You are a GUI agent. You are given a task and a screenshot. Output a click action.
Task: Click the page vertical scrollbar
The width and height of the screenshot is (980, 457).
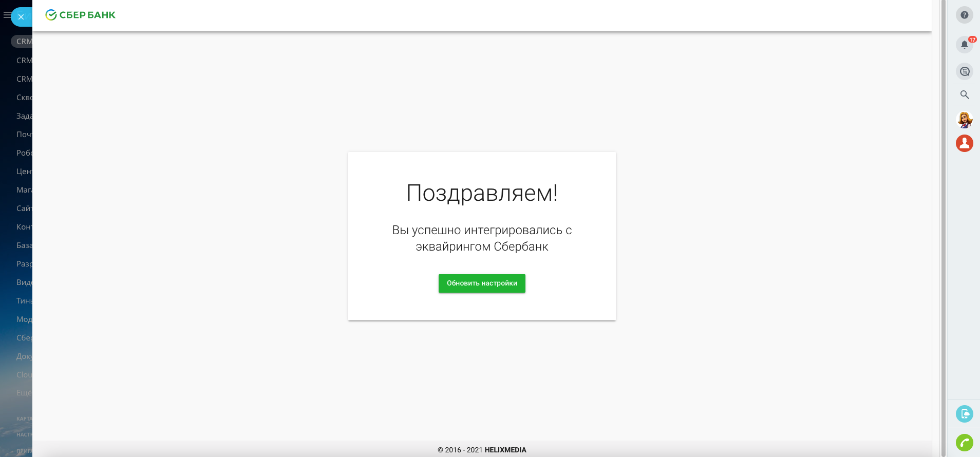tap(943, 228)
